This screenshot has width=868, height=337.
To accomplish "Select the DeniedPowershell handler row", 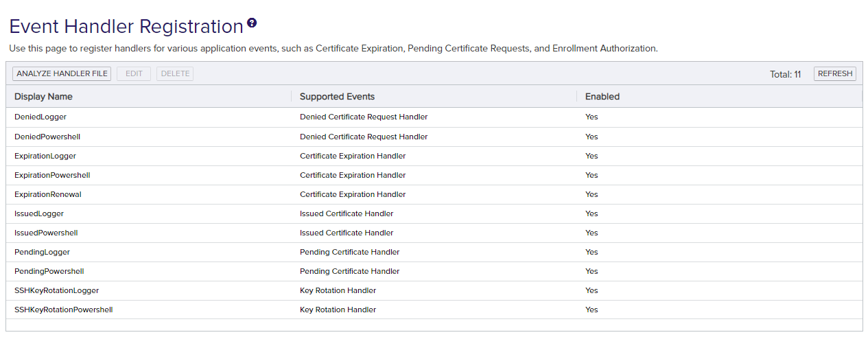I will click(x=47, y=137).
